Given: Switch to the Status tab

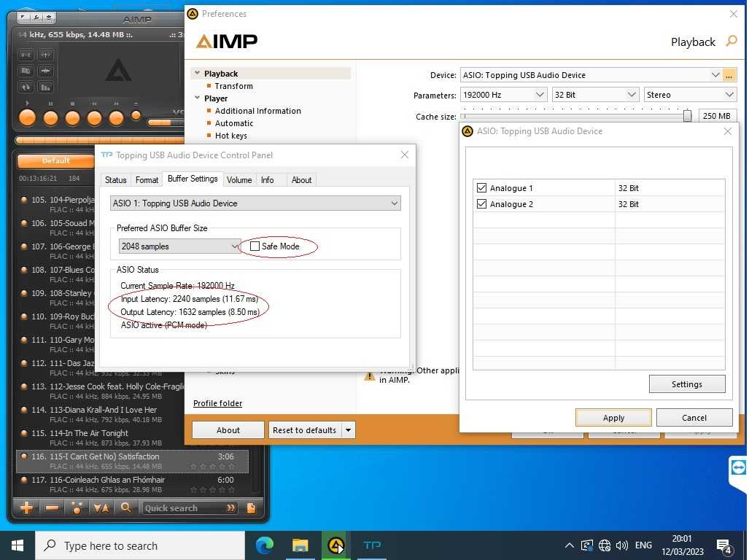Looking at the screenshot, I should click(116, 180).
